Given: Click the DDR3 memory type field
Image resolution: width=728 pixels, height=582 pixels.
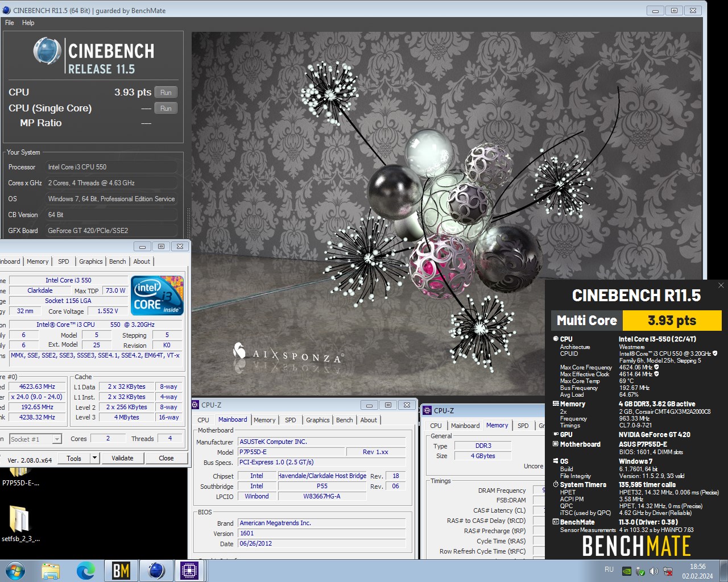Looking at the screenshot, I should coord(483,446).
